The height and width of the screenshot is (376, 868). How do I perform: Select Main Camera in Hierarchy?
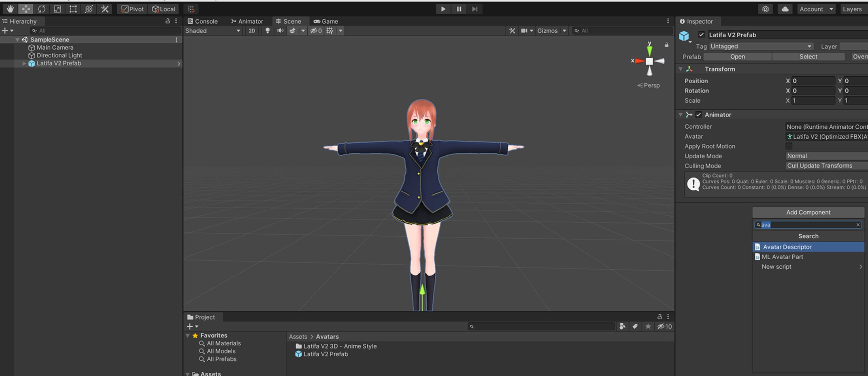pos(55,48)
